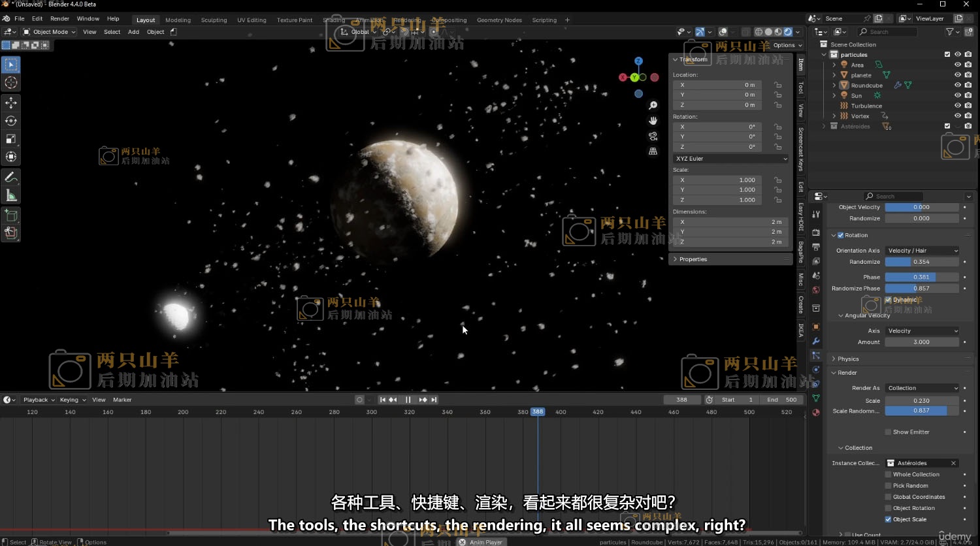Activate the Annotate tool
Viewport: 980px width, 546px height.
[x=11, y=178]
